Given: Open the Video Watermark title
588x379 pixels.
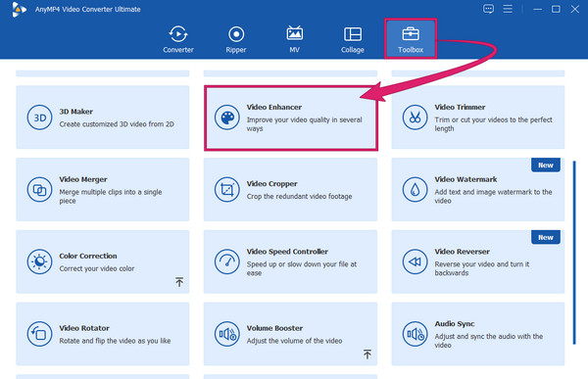Looking at the screenshot, I should coord(465,179).
